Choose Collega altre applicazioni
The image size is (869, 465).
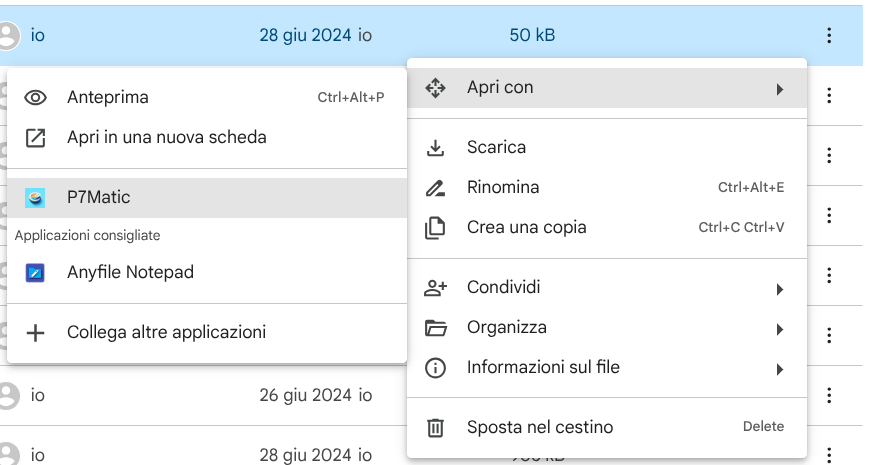pyautogui.click(x=166, y=332)
